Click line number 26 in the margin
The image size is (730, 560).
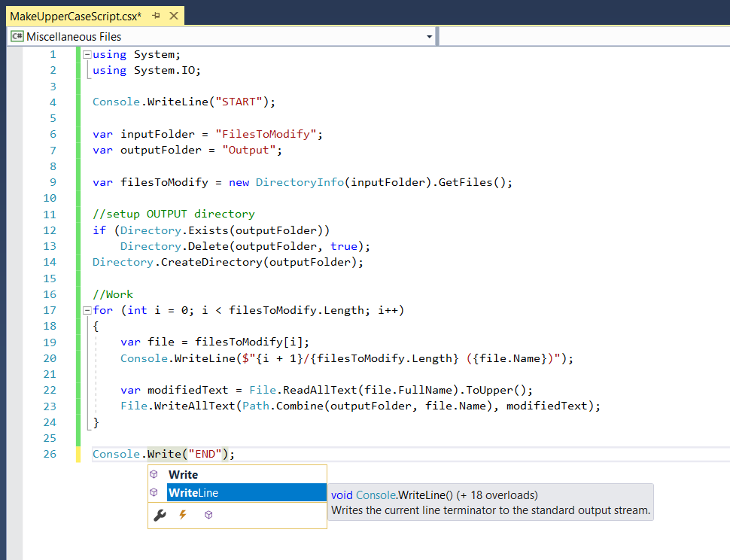(x=50, y=454)
